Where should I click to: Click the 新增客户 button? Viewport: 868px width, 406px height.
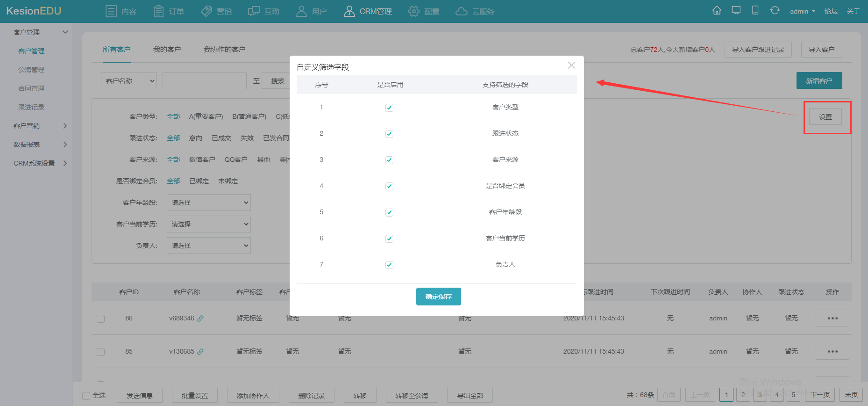coord(819,80)
